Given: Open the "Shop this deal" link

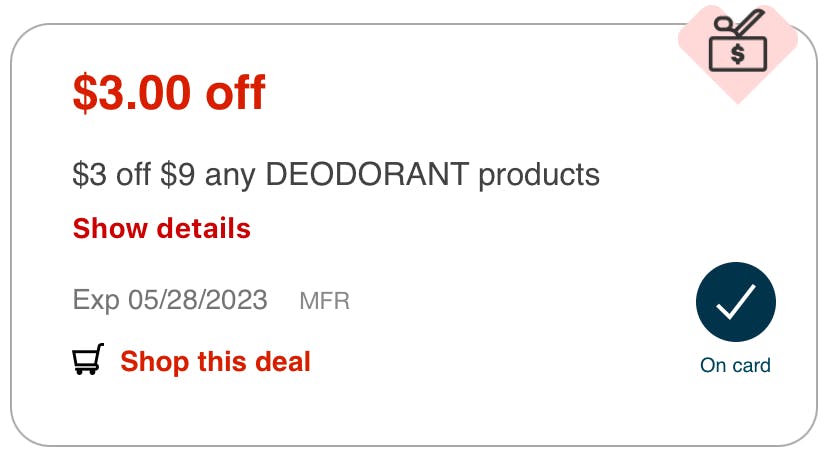Looking at the screenshot, I should click(215, 361).
